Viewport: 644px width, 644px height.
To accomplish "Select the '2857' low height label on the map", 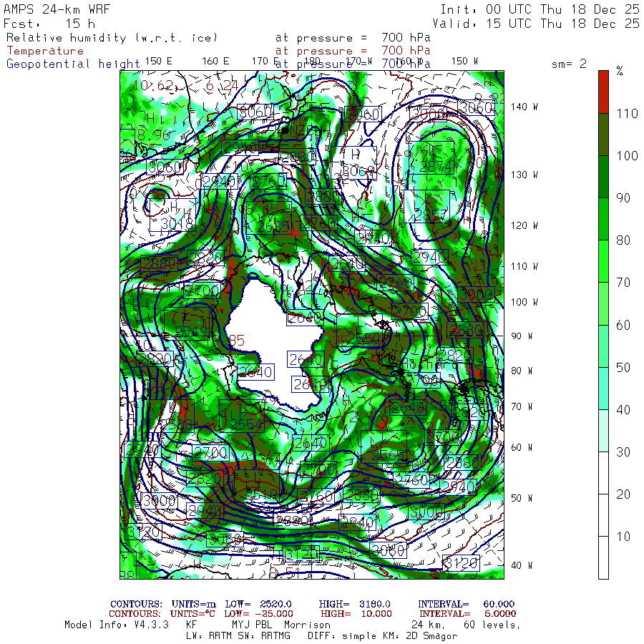I will tap(431, 215).
